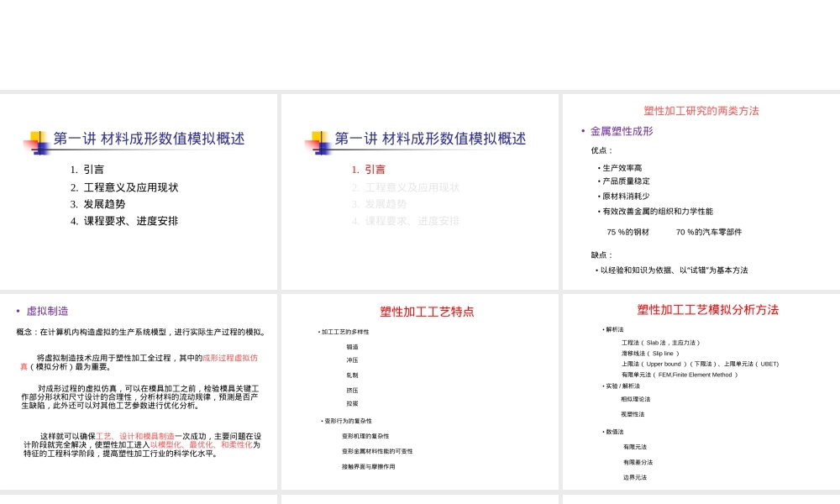
Task: Click the red title 塑性加工研究的两类方法
Action: [x=701, y=111]
